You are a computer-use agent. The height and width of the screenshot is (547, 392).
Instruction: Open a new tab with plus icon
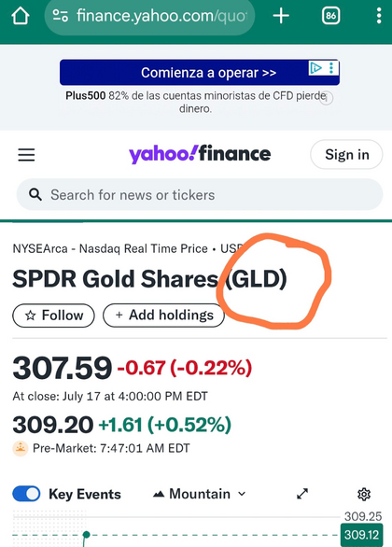(x=281, y=16)
